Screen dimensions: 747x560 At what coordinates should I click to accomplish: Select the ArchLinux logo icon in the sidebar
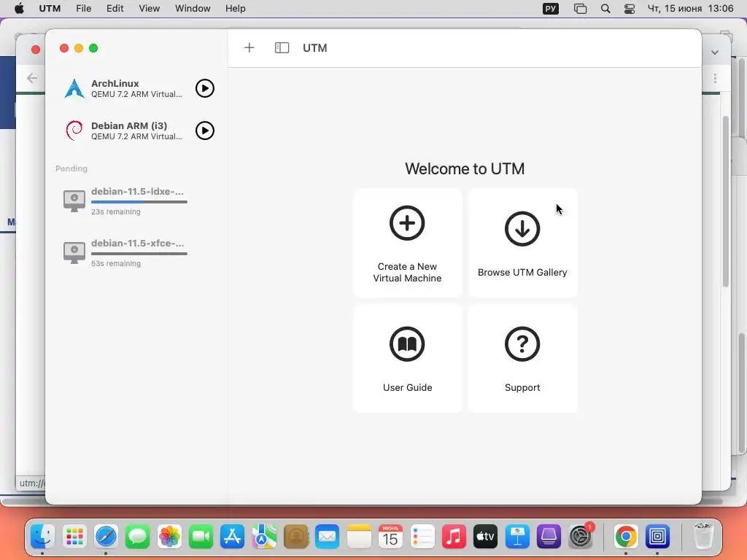coord(74,88)
